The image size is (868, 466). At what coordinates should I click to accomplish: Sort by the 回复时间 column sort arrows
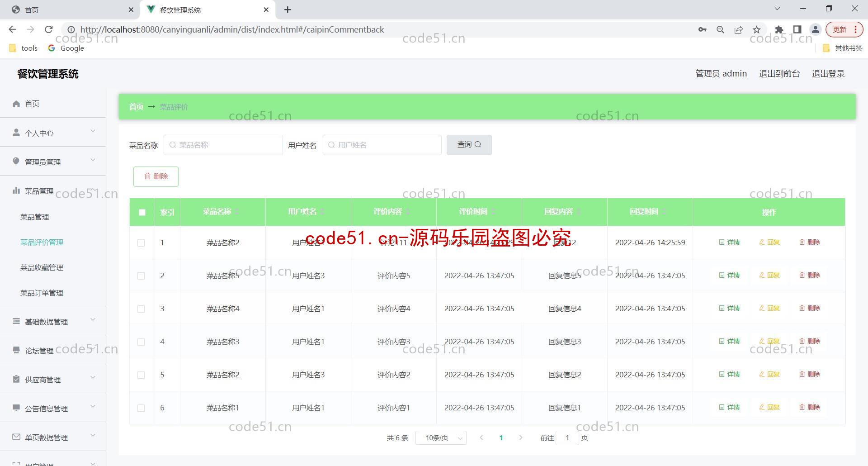(x=664, y=212)
